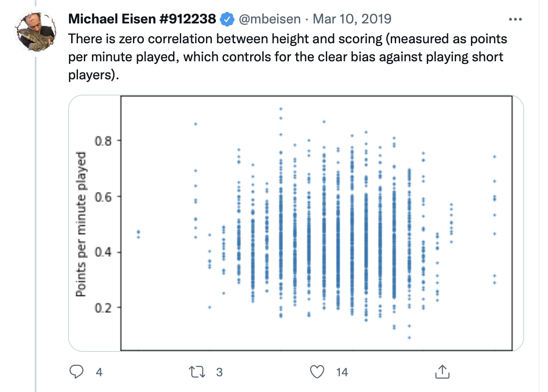Retweet this post using the arrows icon
Viewport: 548px width, 392px height.
[x=196, y=372]
